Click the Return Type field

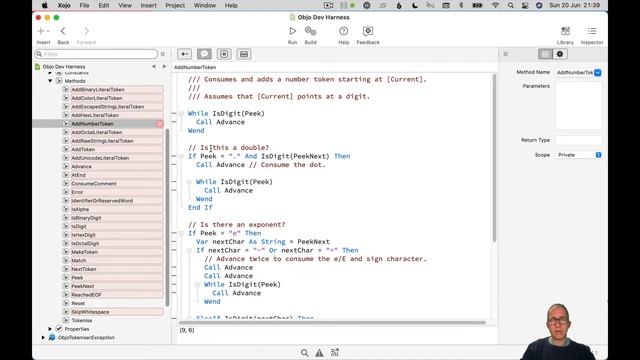pyautogui.click(x=579, y=140)
